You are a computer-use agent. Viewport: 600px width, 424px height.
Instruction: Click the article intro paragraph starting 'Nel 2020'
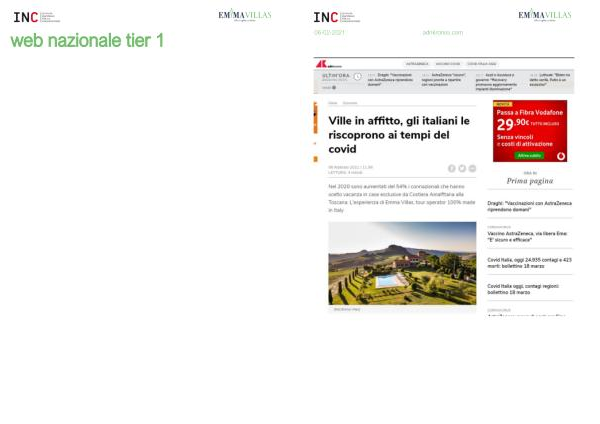pos(402,198)
